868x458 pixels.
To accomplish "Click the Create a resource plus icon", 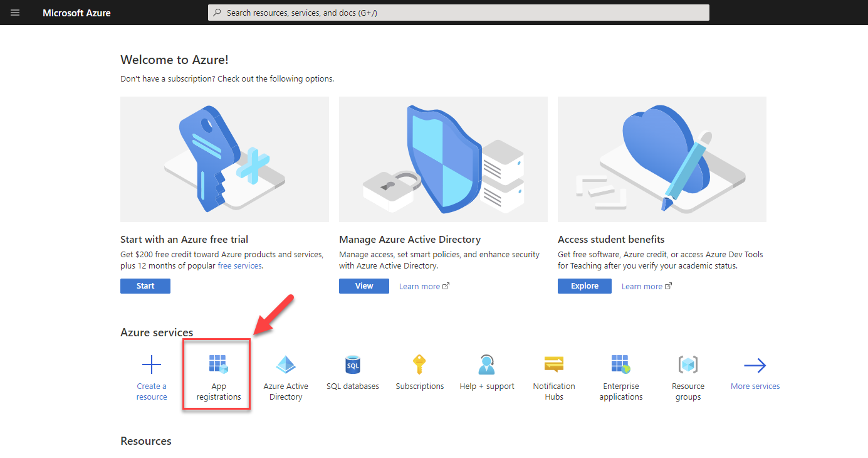I will click(x=152, y=365).
